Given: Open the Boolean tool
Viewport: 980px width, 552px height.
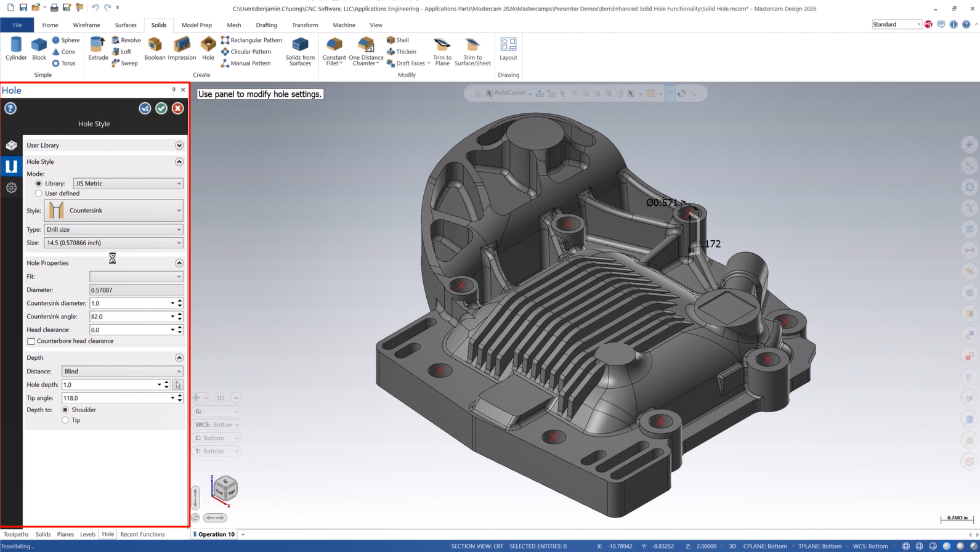Looking at the screenshot, I should (x=155, y=49).
